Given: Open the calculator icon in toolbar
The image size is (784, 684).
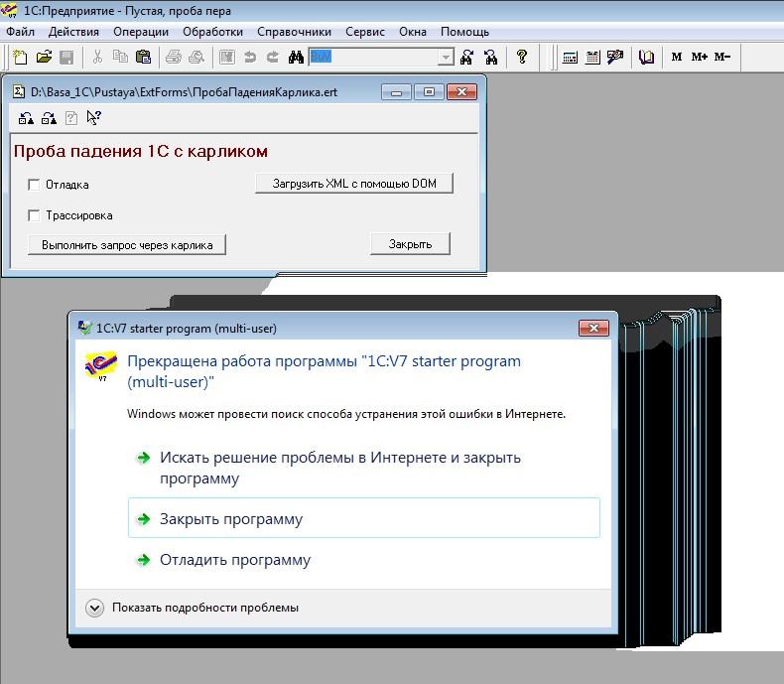Looking at the screenshot, I should click(x=571, y=58).
